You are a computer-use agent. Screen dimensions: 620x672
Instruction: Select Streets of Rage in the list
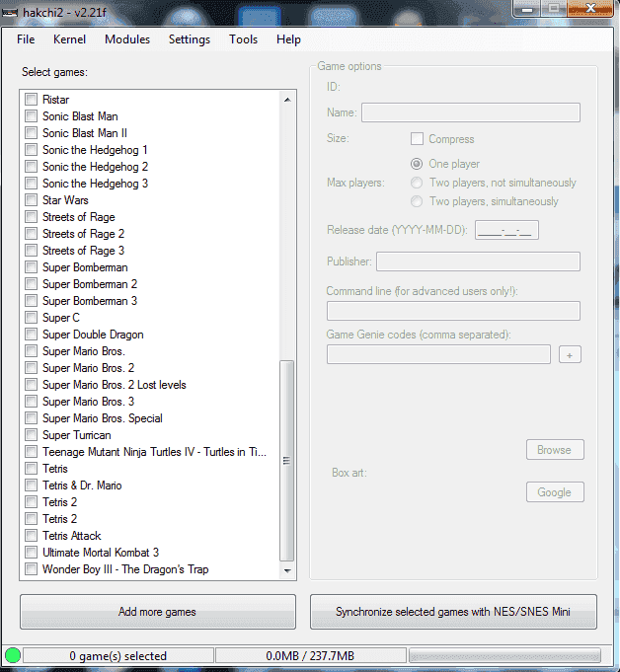tap(78, 217)
